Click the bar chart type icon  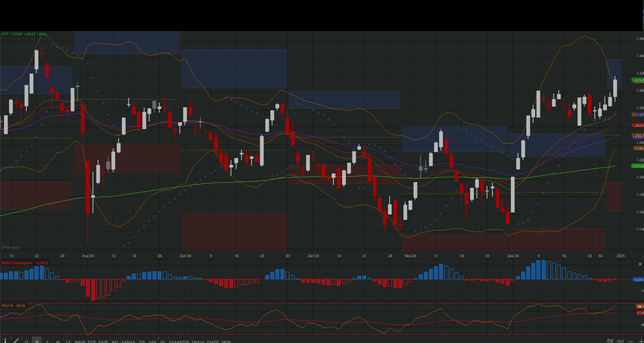coord(620,341)
